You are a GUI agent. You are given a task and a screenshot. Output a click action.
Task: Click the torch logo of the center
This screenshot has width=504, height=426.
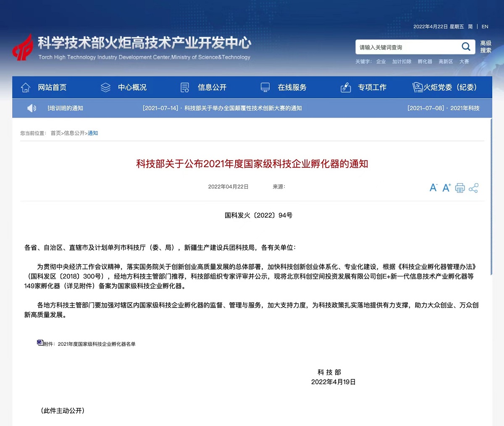[23, 47]
